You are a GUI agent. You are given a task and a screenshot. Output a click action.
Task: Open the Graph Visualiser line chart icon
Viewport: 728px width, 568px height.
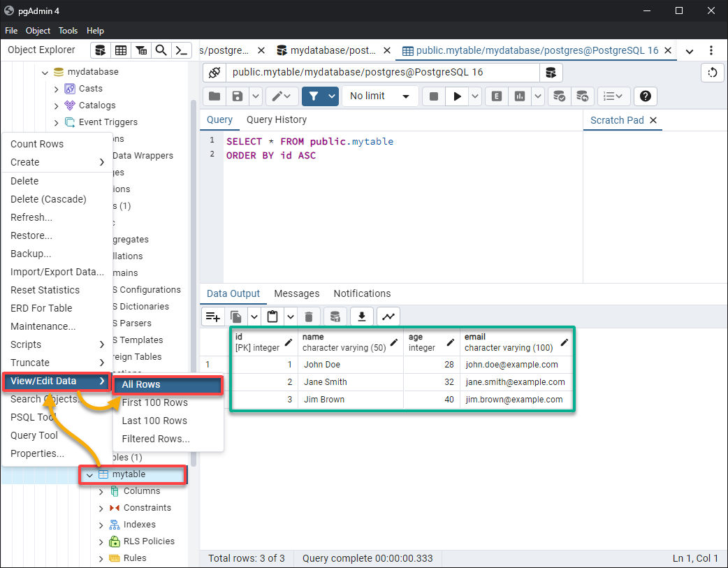click(388, 316)
